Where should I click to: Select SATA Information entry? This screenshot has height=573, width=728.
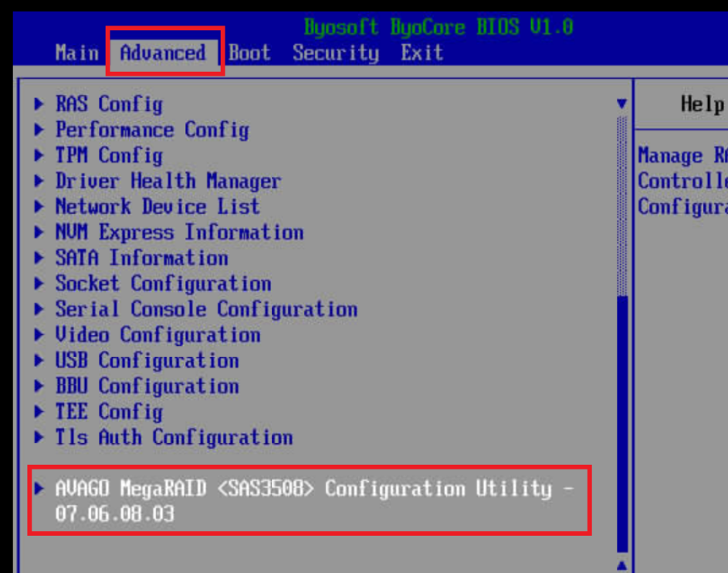(141, 258)
